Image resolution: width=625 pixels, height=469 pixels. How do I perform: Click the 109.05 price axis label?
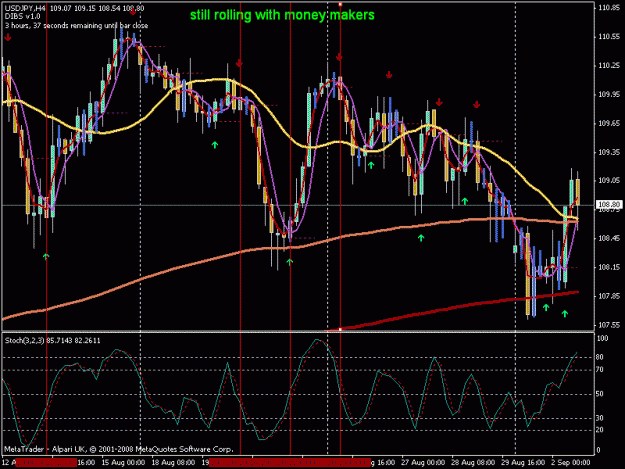click(609, 181)
